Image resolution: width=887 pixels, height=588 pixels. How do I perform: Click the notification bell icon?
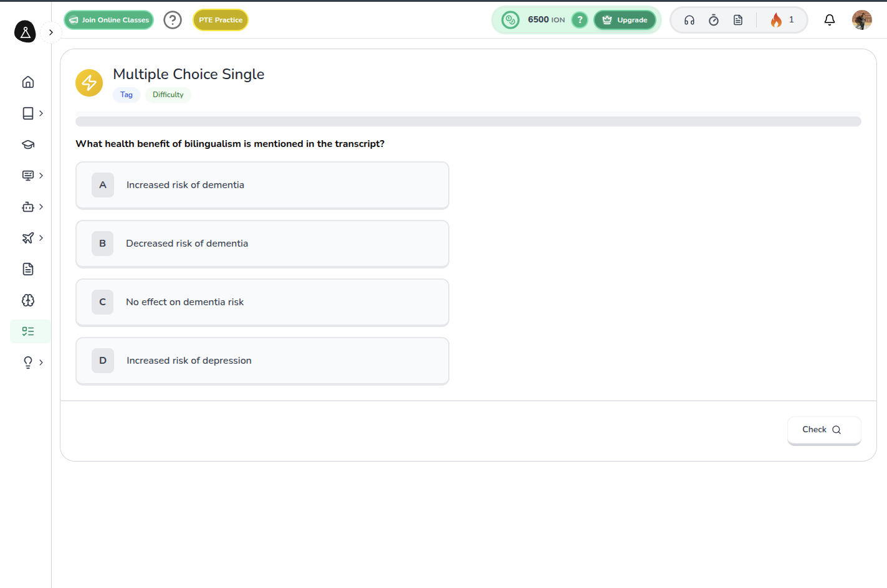[x=829, y=20]
